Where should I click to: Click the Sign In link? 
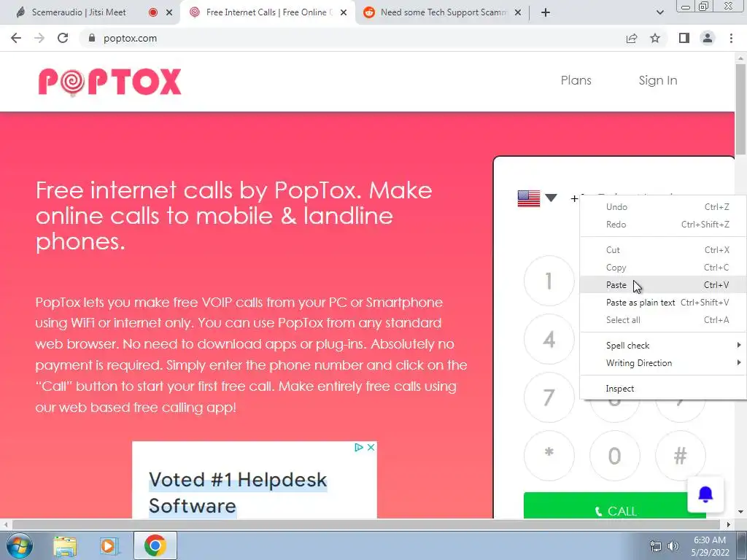point(658,80)
